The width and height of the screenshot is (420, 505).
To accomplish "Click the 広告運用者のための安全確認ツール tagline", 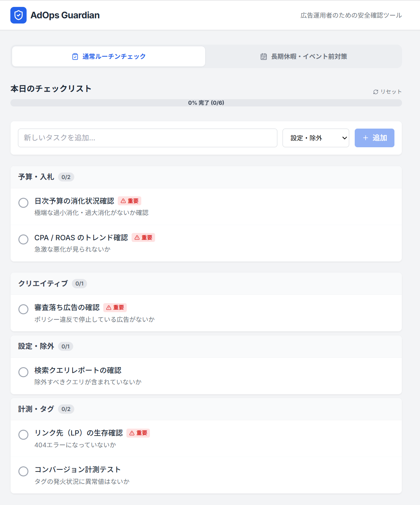I will tap(351, 16).
